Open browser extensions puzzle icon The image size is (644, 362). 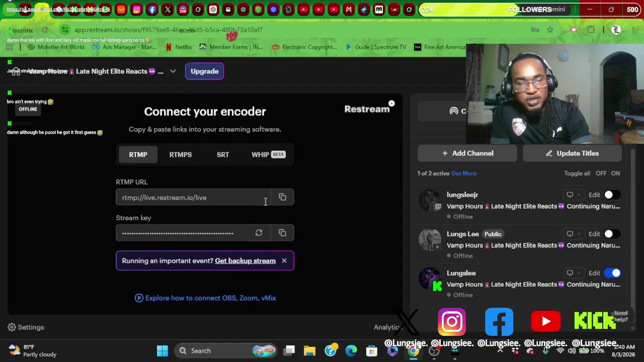(x=591, y=30)
